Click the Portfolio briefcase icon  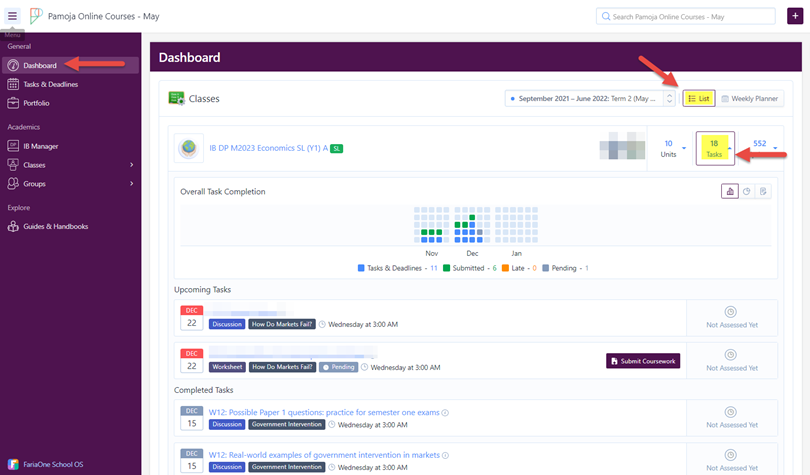13,103
